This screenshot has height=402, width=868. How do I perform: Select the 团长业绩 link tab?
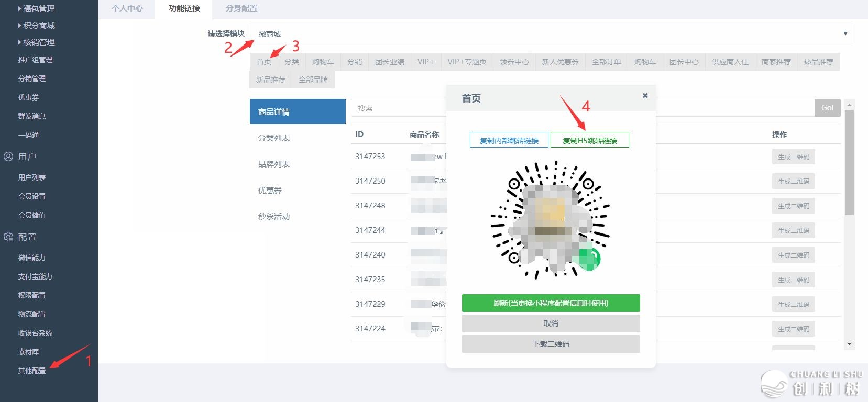point(390,62)
